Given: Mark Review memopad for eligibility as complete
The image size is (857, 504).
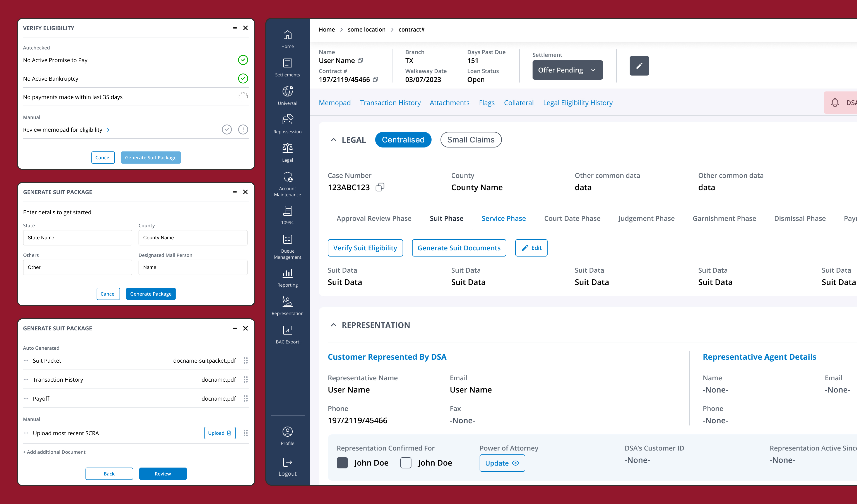Looking at the screenshot, I should click(x=227, y=129).
